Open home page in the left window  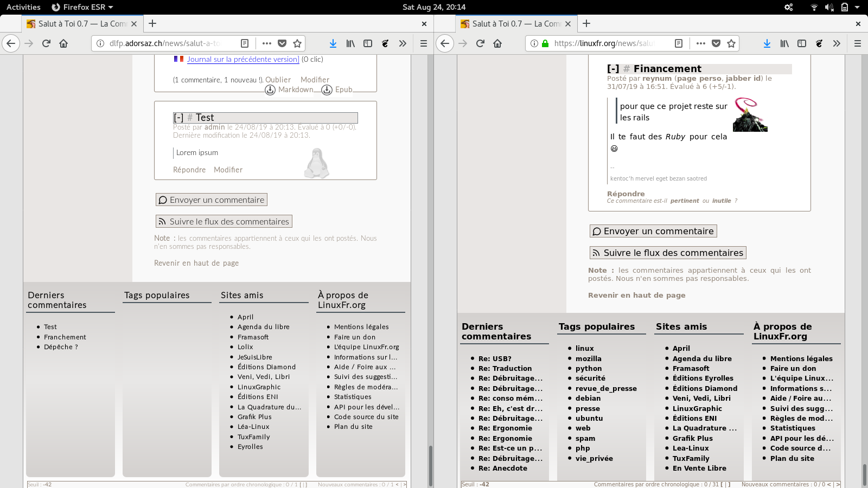tap(63, 43)
